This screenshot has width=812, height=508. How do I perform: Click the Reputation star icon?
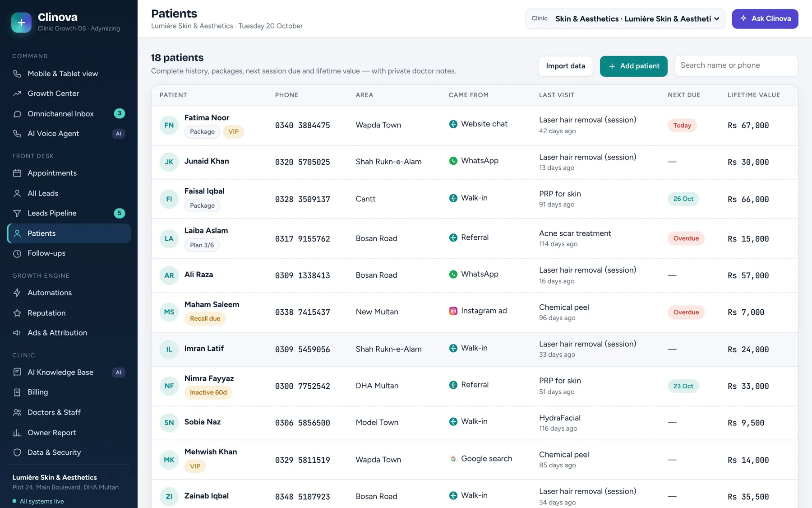(x=17, y=313)
